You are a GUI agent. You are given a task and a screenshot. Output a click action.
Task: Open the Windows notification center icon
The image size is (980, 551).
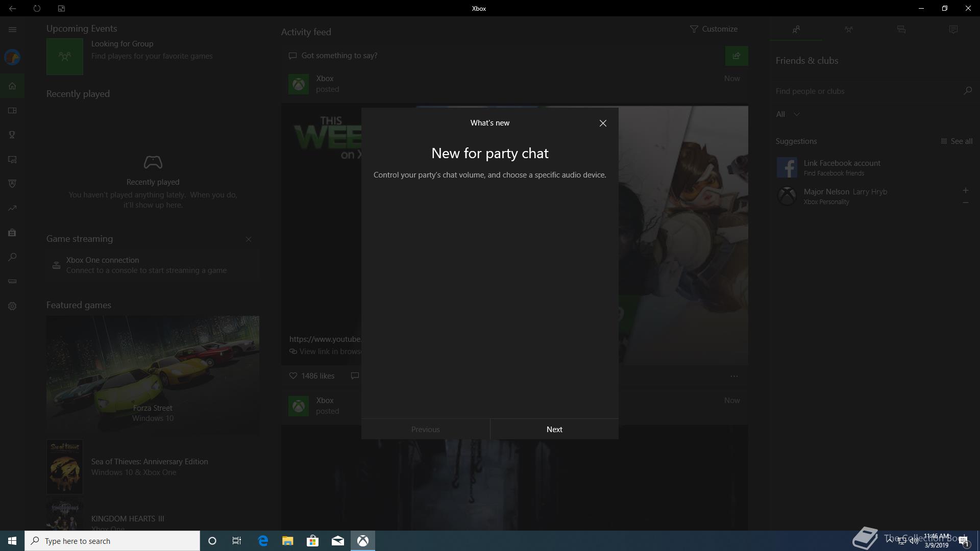click(964, 541)
